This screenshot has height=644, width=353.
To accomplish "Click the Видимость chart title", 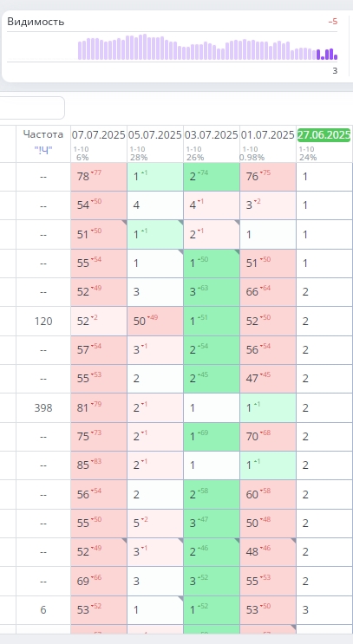I will click(x=36, y=22).
